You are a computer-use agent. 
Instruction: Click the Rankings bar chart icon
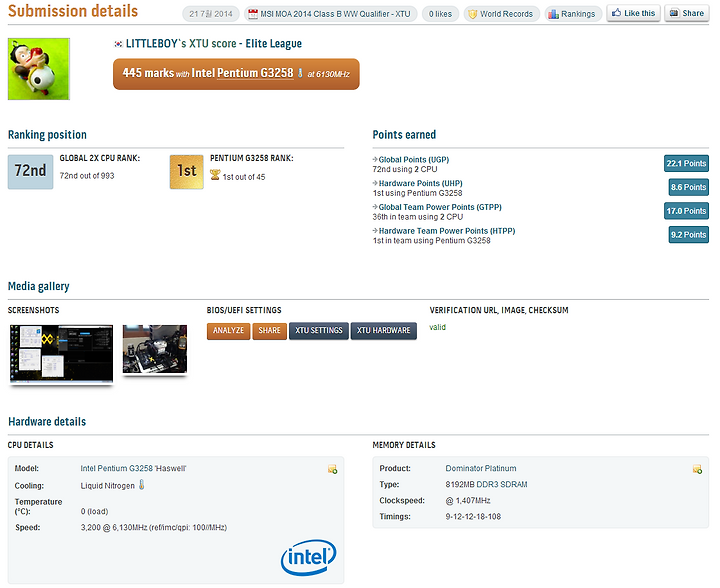[553, 14]
